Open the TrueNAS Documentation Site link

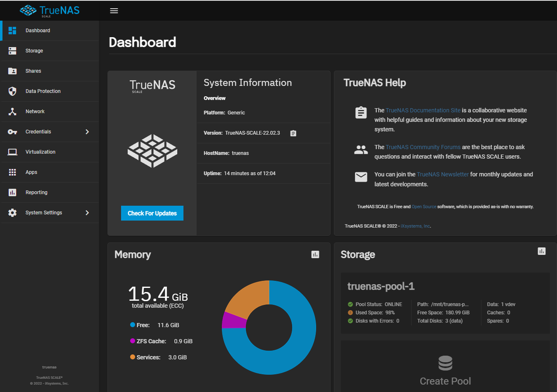(423, 110)
